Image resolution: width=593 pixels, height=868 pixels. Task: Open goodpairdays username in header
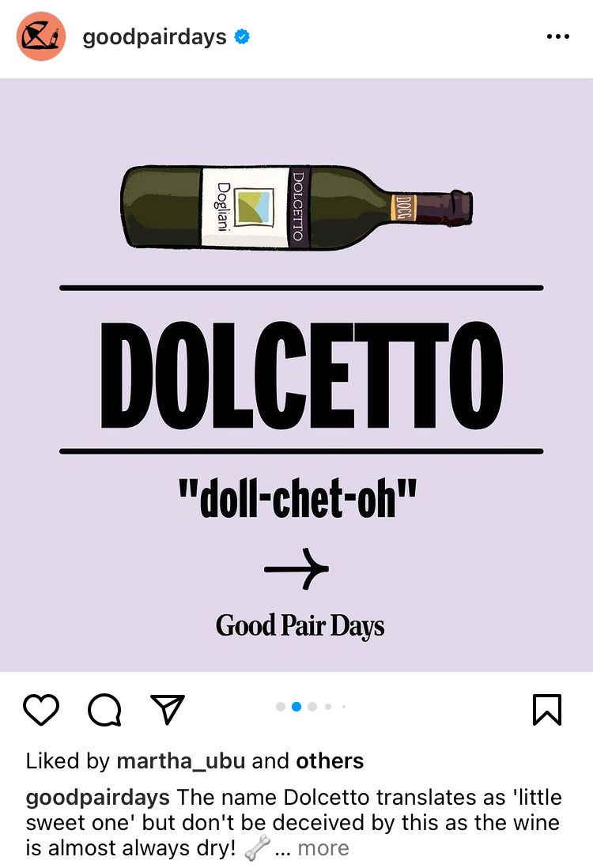(x=154, y=37)
